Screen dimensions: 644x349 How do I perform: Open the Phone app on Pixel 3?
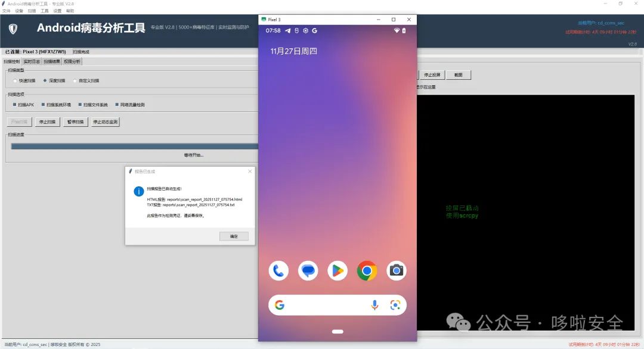pyautogui.click(x=278, y=270)
